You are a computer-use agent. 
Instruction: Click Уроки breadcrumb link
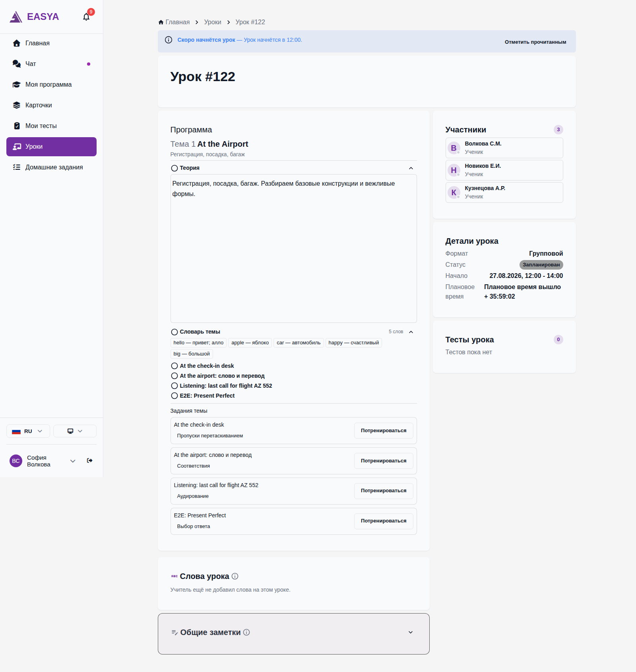click(x=213, y=22)
